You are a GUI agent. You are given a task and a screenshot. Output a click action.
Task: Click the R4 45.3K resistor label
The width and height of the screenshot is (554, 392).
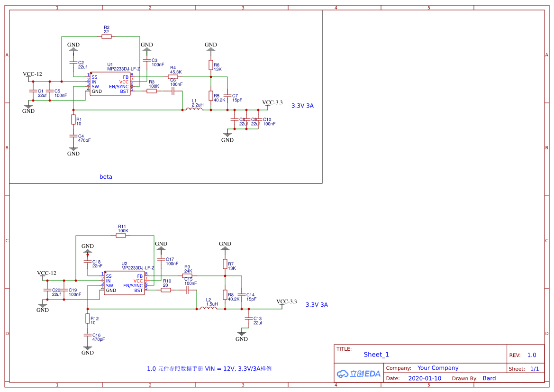176,70
